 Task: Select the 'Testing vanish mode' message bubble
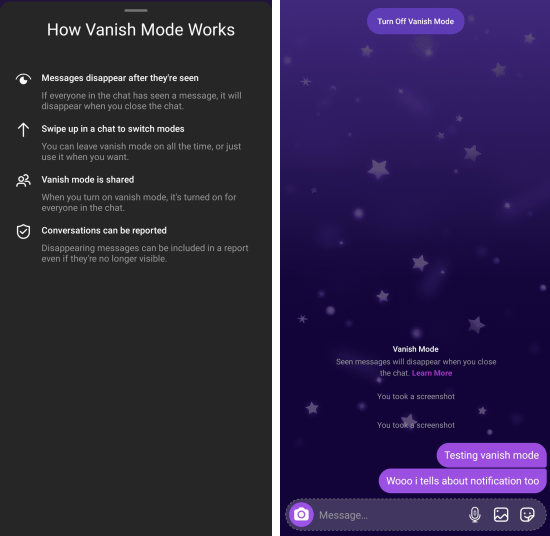pos(491,455)
